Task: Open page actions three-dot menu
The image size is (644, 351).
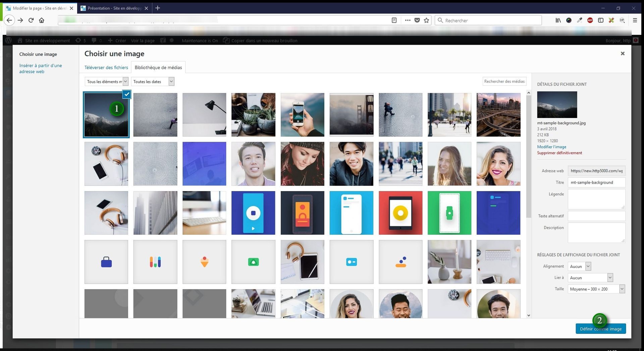Action: tap(408, 20)
